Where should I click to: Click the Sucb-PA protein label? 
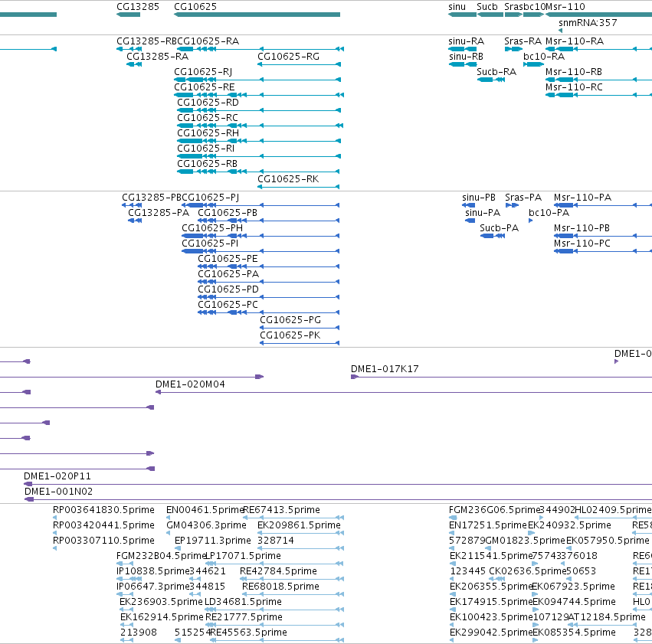pos(499,228)
